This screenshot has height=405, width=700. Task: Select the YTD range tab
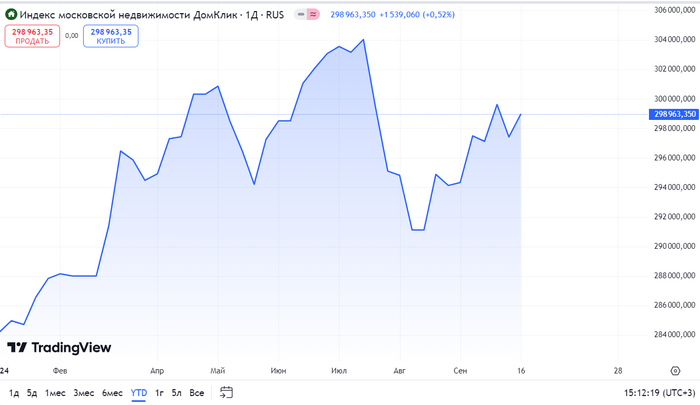point(139,393)
